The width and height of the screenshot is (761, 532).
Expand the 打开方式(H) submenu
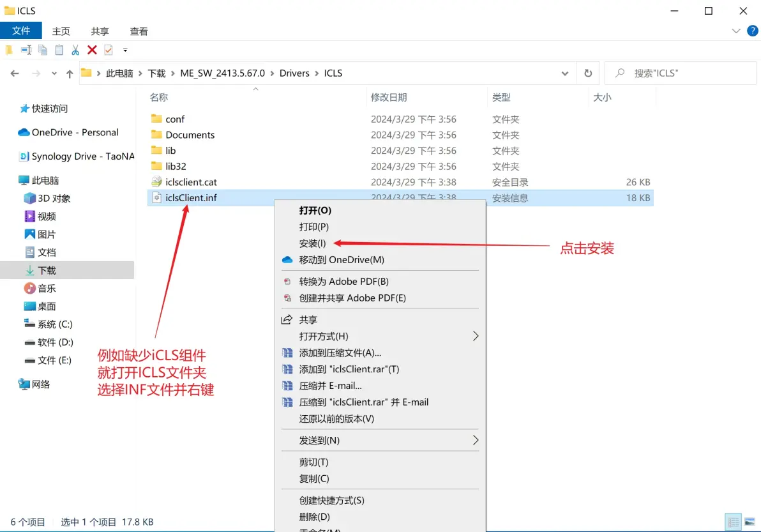click(475, 336)
